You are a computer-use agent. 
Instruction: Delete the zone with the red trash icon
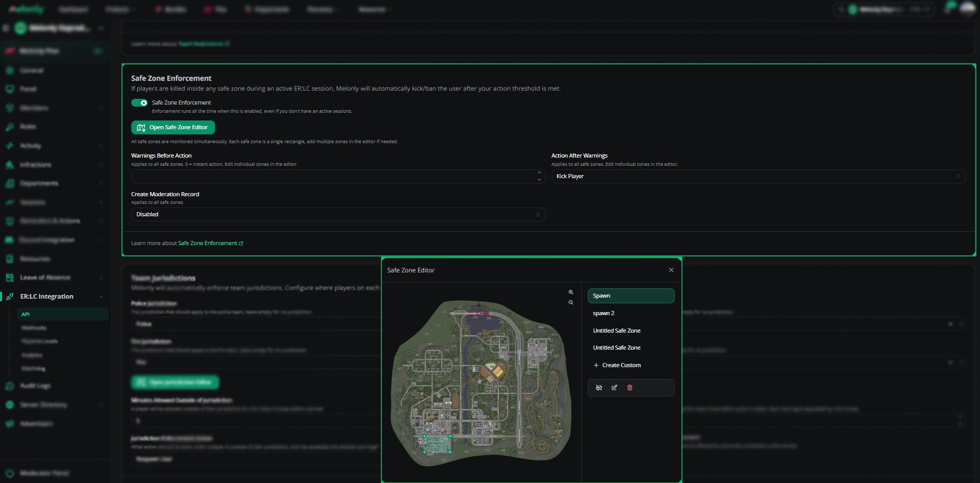(x=629, y=388)
